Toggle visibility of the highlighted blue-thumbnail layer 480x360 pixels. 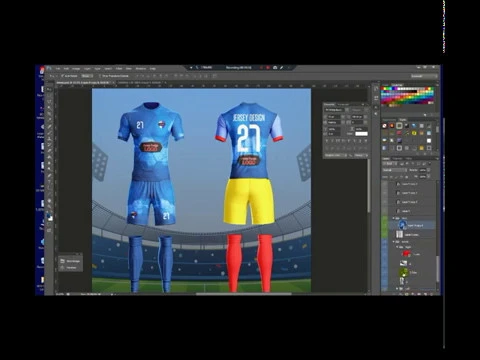pyautogui.click(x=385, y=225)
